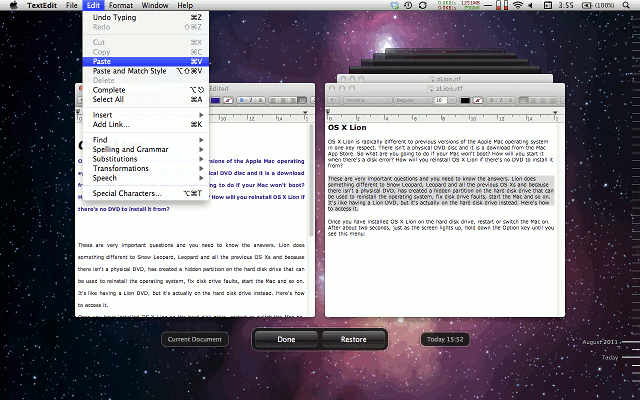This screenshot has width=640, height=400.
Task: Expand the Speech submenu
Action: click(x=146, y=178)
